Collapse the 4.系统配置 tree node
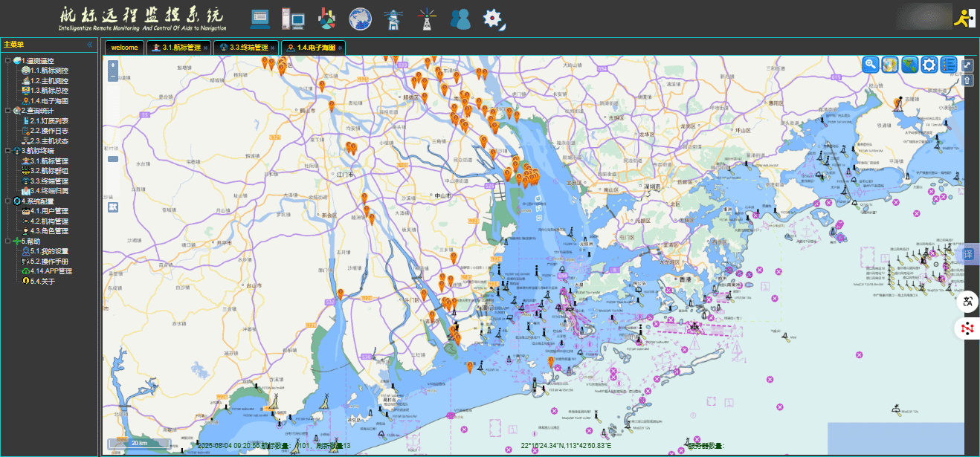The width and height of the screenshot is (980, 457). (7, 201)
